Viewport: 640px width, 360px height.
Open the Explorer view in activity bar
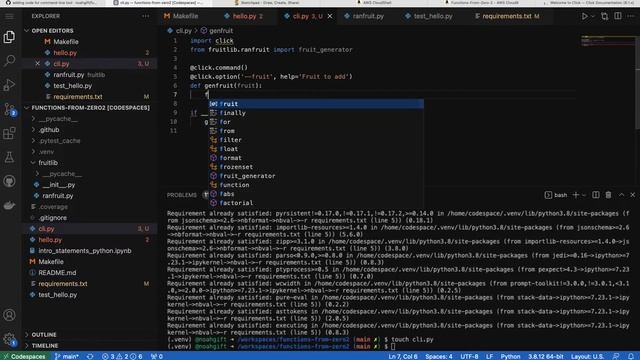9,37
